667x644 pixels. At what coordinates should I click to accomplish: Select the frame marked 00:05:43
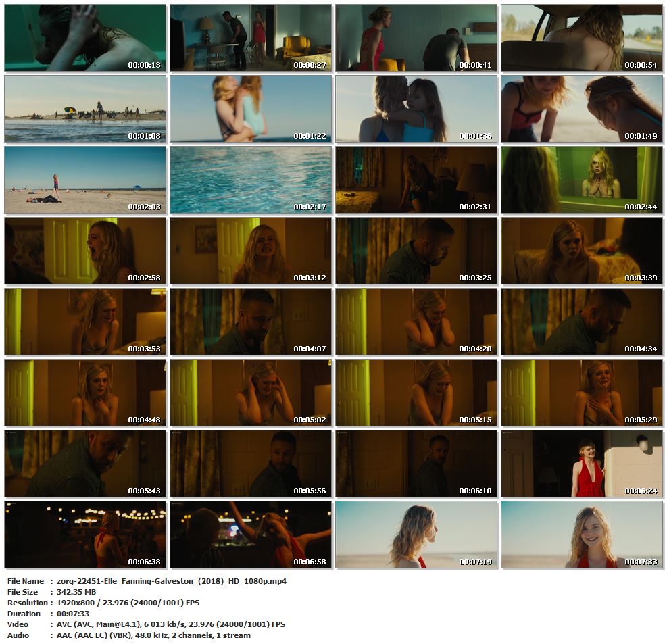tap(85, 464)
